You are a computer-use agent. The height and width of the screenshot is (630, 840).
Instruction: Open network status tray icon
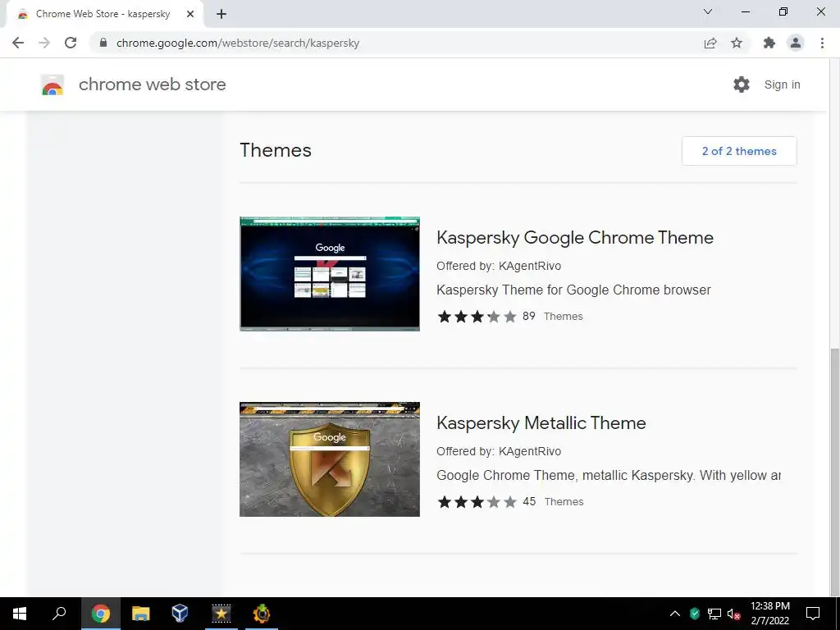pos(714,614)
